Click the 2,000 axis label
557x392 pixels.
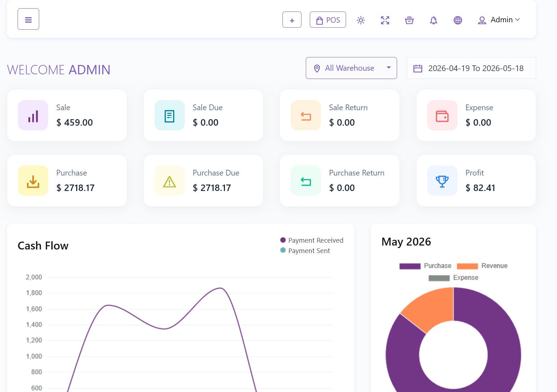[x=34, y=277]
